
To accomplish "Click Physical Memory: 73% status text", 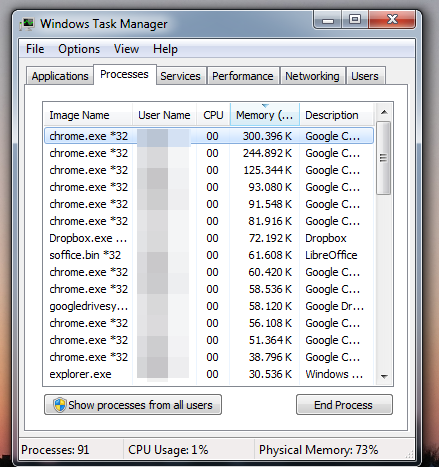I will point(318,450).
